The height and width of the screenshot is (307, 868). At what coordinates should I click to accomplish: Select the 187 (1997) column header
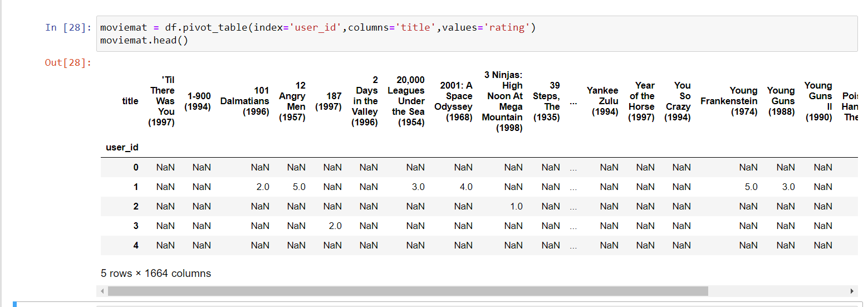328,101
